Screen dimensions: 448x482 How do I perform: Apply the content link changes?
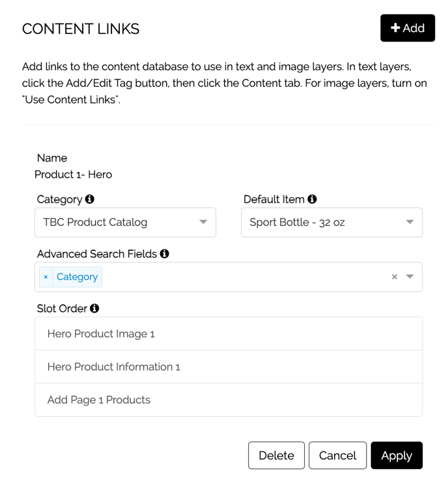point(397,455)
